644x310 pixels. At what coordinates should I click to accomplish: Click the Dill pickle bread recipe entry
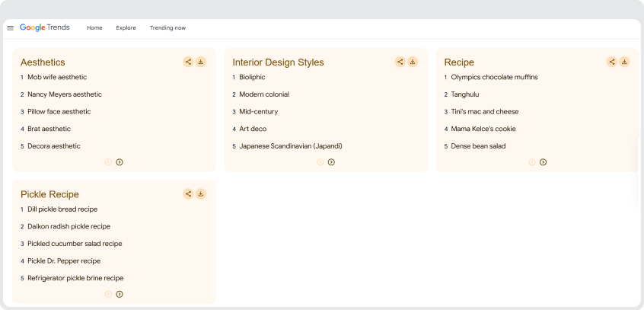[62, 209]
